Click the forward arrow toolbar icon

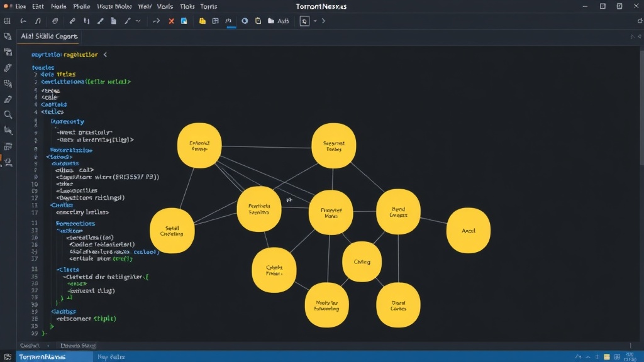pos(156,21)
